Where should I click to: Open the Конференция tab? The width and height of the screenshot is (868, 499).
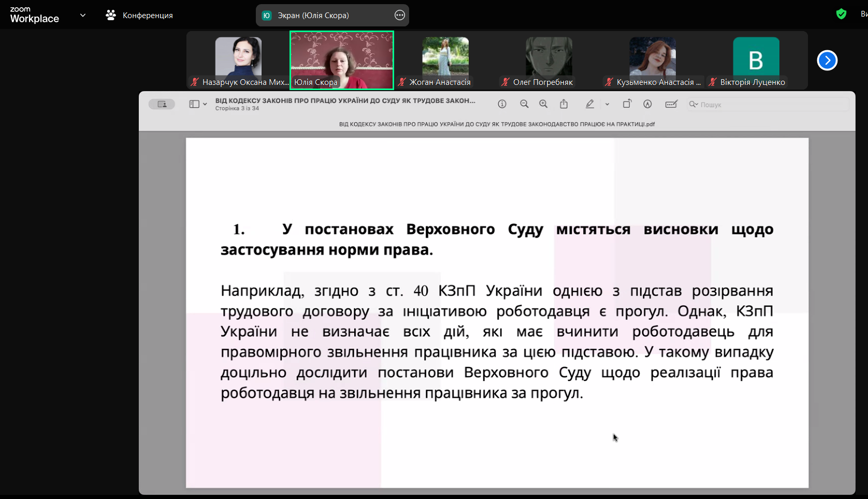pyautogui.click(x=139, y=15)
